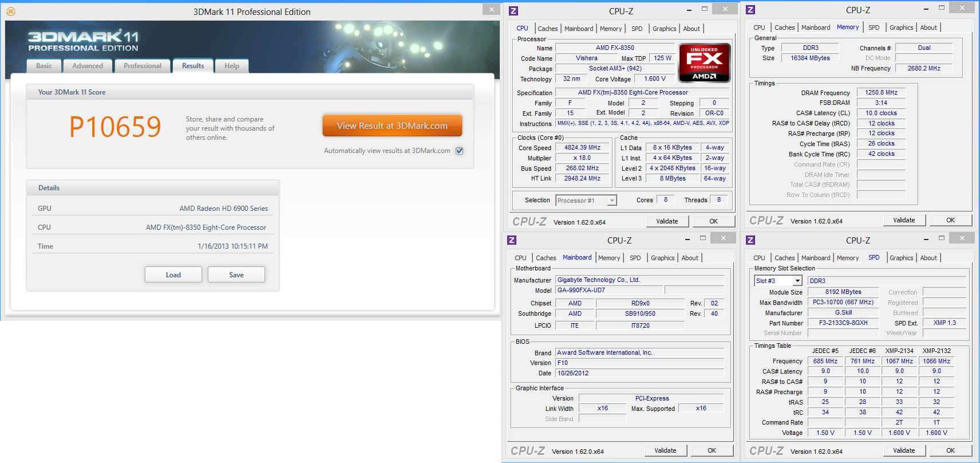This screenshot has height=463, width=980.
Task: Click Validate in the CPU-Z processor window
Action: [x=667, y=221]
